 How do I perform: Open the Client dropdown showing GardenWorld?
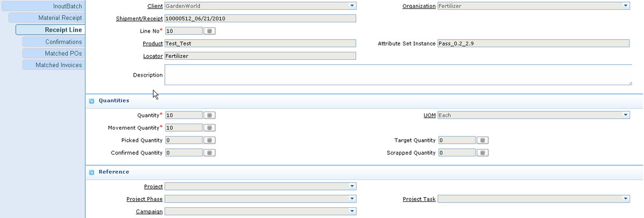pyautogui.click(x=260, y=6)
